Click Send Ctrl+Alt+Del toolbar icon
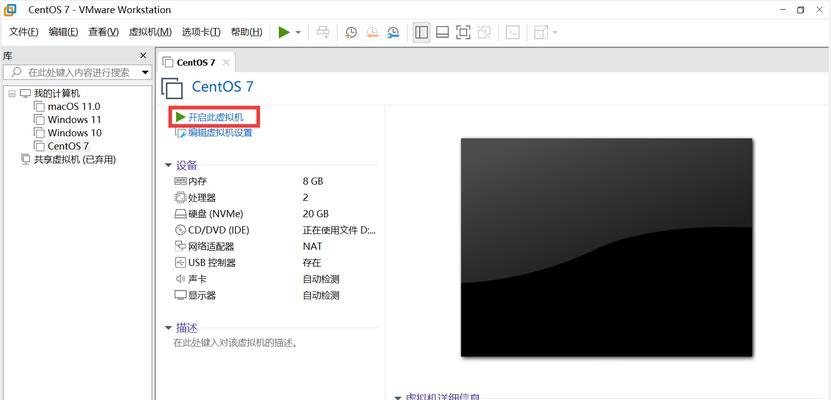Viewport: 831px width, 400px height. (322, 32)
